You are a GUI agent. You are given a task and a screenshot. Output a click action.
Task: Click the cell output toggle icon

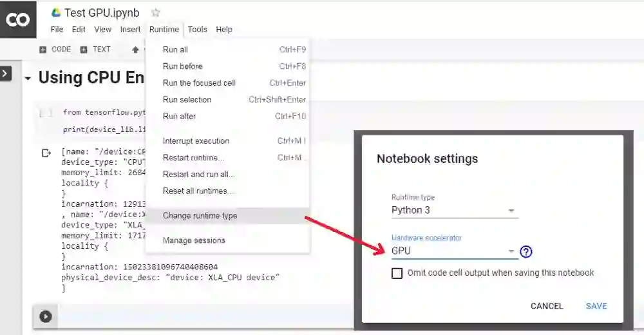[x=46, y=153]
